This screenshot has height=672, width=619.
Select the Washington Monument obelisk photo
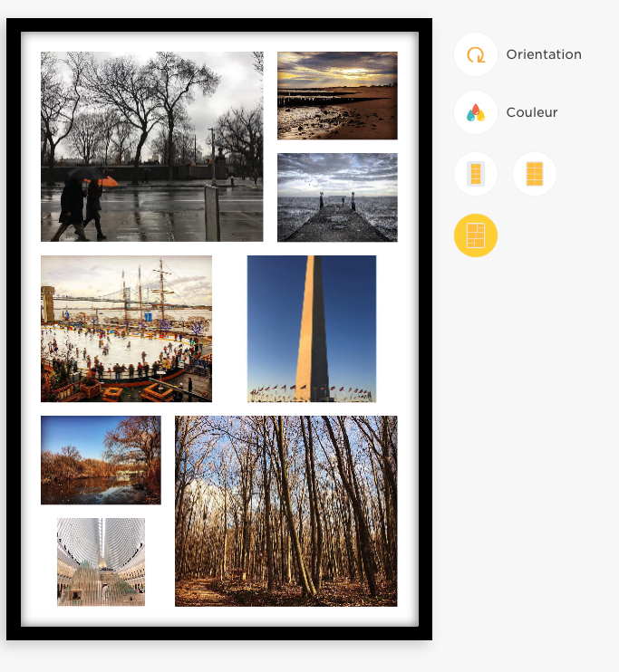[312, 329]
